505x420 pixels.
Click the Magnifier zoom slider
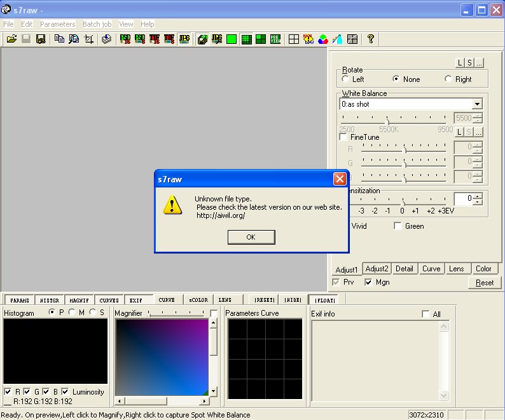(x=177, y=313)
